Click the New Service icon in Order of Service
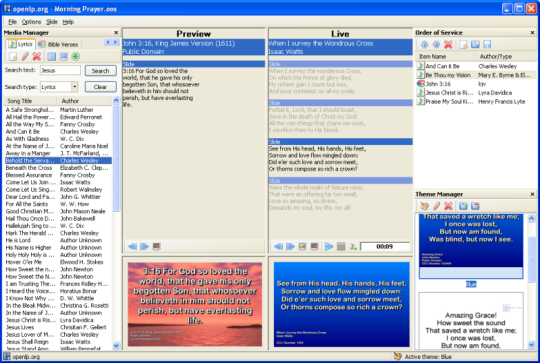Viewport: 540px width, 363px height. tap(463, 44)
